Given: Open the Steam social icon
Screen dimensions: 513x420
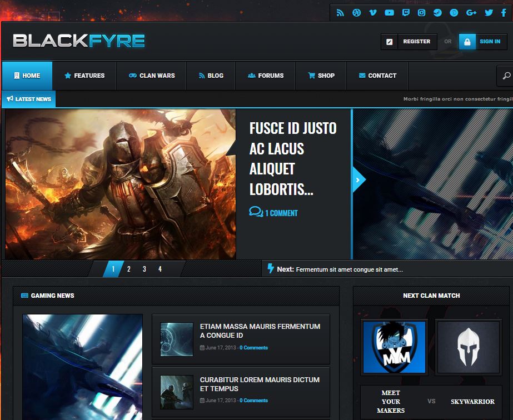Looking at the screenshot, I should pyautogui.click(x=438, y=13).
